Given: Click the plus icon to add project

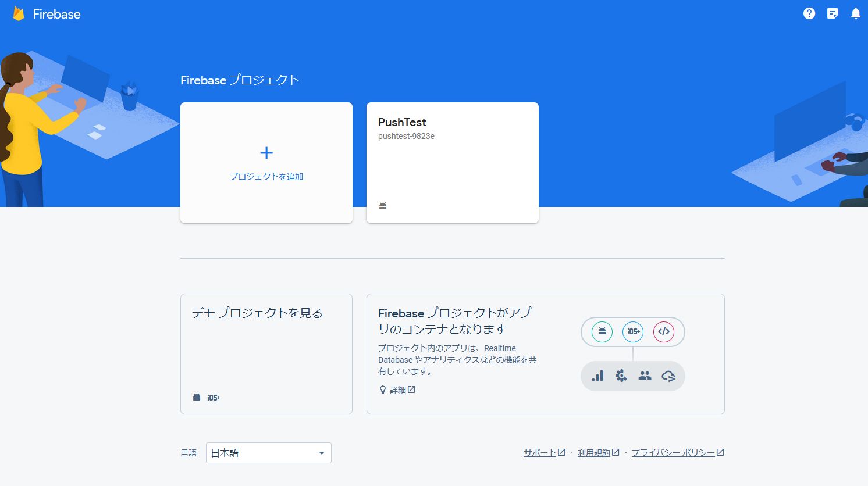Looking at the screenshot, I should click(x=266, y=153).
